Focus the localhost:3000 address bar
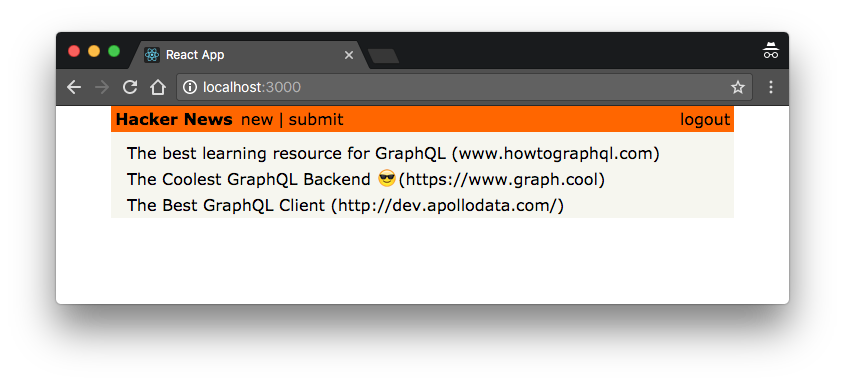Image resolution: width=845 pixels, height=384 pixels. (464, 87)
